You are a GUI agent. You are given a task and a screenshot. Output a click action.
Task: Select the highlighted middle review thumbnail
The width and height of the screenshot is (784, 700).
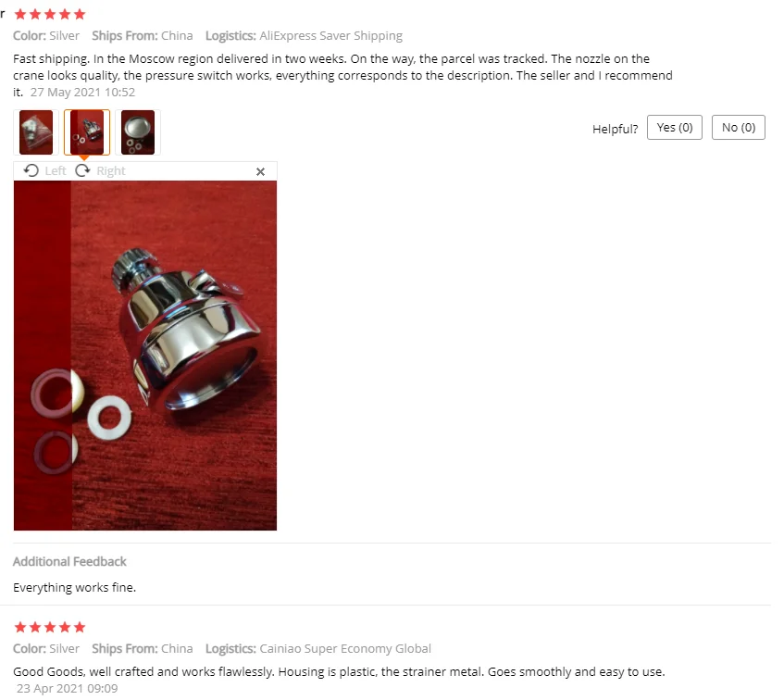(87, 132)
